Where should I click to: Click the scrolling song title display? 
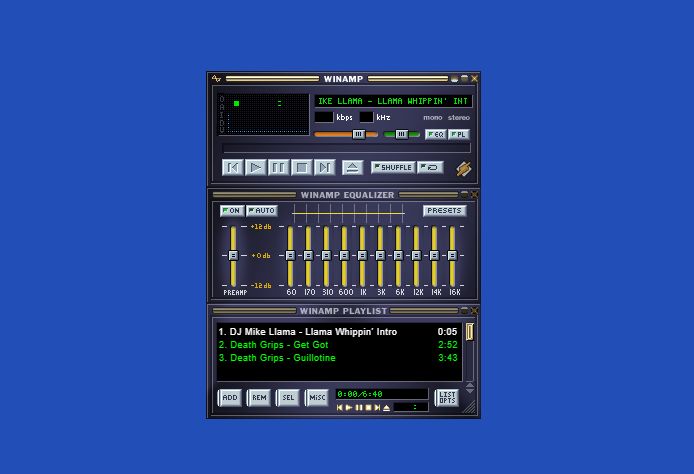click(x=393, y=101)
